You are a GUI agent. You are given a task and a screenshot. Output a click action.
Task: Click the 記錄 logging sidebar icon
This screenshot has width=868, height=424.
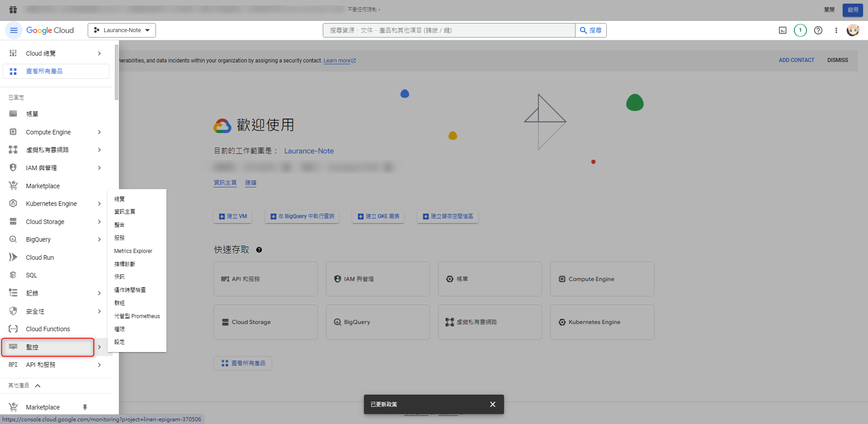click(13, 293)
